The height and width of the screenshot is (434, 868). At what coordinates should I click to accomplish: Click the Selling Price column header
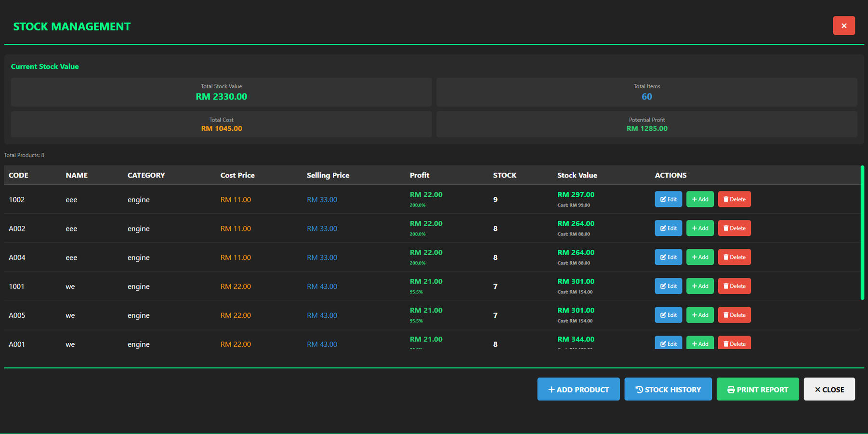click(328, 175)
